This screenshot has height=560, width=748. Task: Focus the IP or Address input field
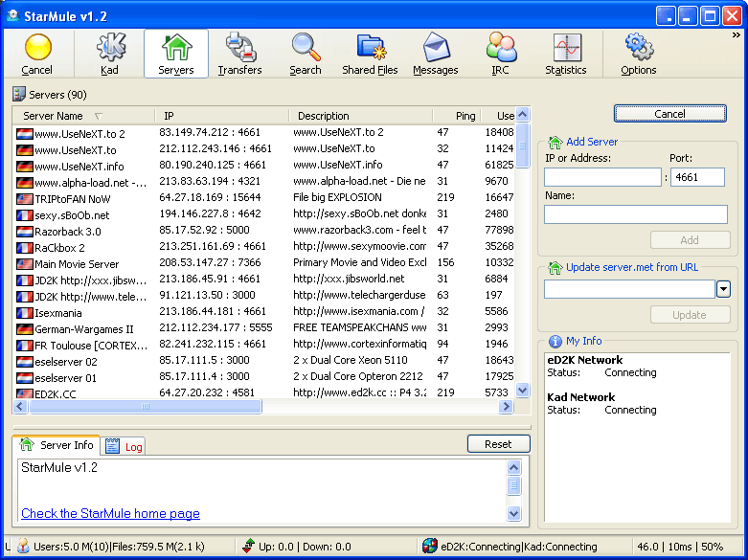603,177
